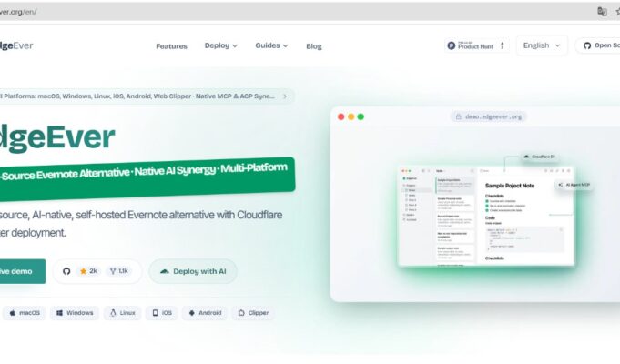The height and width of the screenshot is (364, 620).
Task: Click the chevron on the announcement banner
Action: 285,96
